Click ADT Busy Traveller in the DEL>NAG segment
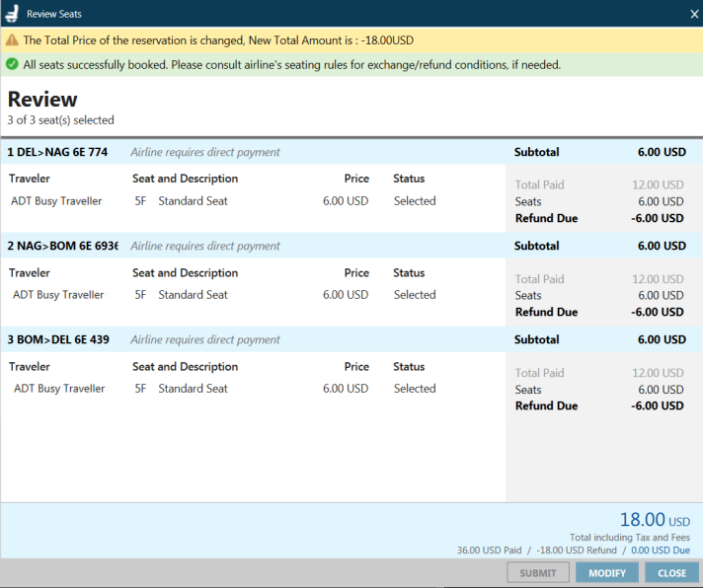The width and height of the screenshot is (703, 588). (57, 201)
